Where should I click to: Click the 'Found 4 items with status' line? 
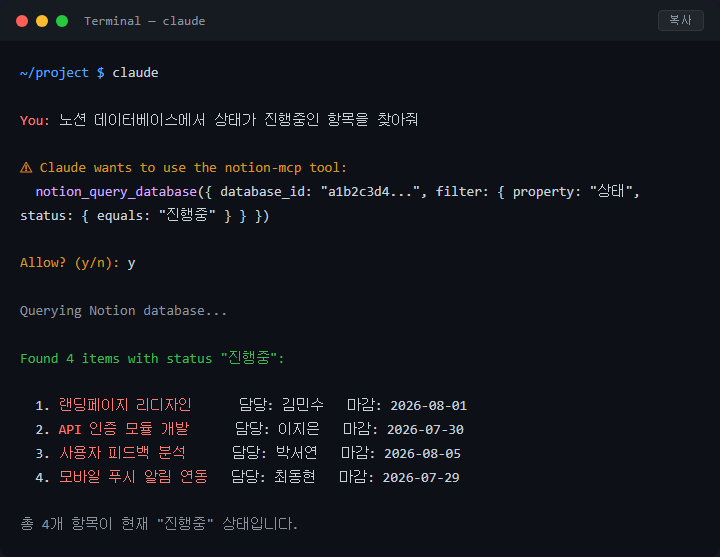pos(152,358)
